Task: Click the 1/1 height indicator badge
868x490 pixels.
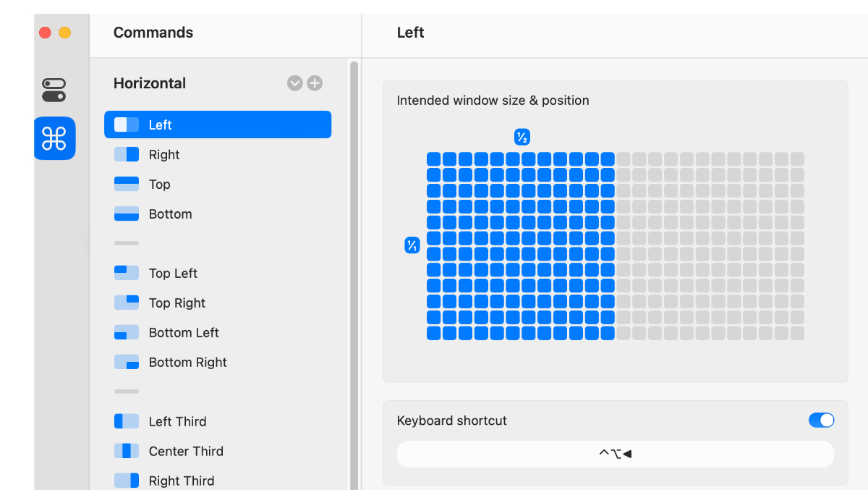Action: pyautogui.click(x=412, y=245)
